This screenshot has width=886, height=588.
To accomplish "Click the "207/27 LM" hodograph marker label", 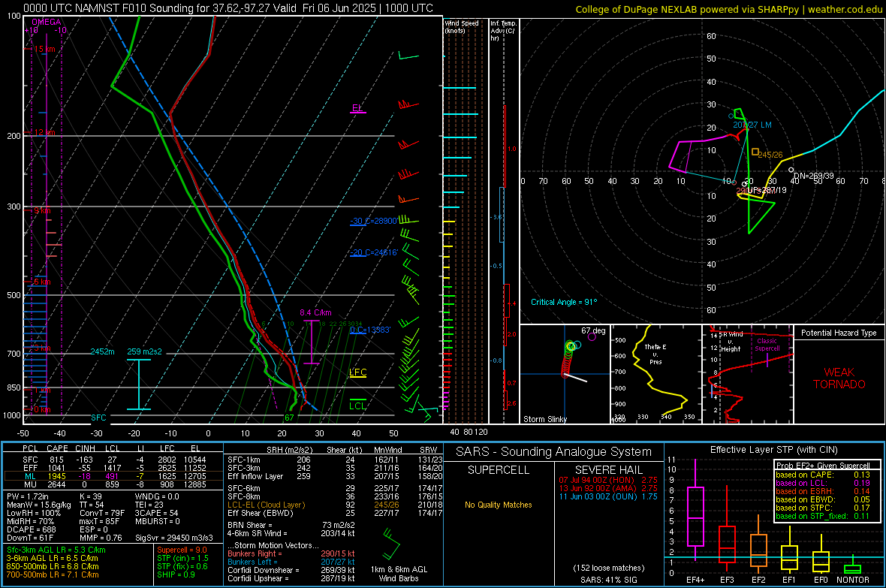I will pyautogui.click(x=752, y=125).
